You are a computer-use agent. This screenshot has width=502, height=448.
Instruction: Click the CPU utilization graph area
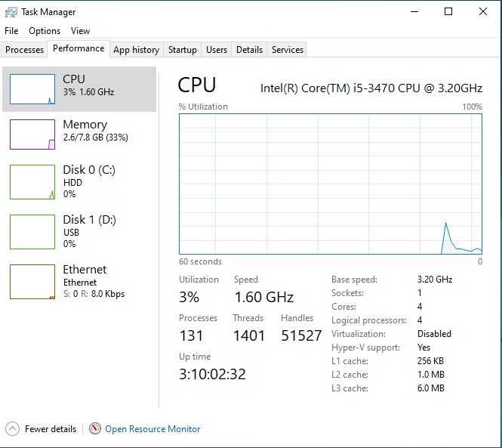(330, 184)
